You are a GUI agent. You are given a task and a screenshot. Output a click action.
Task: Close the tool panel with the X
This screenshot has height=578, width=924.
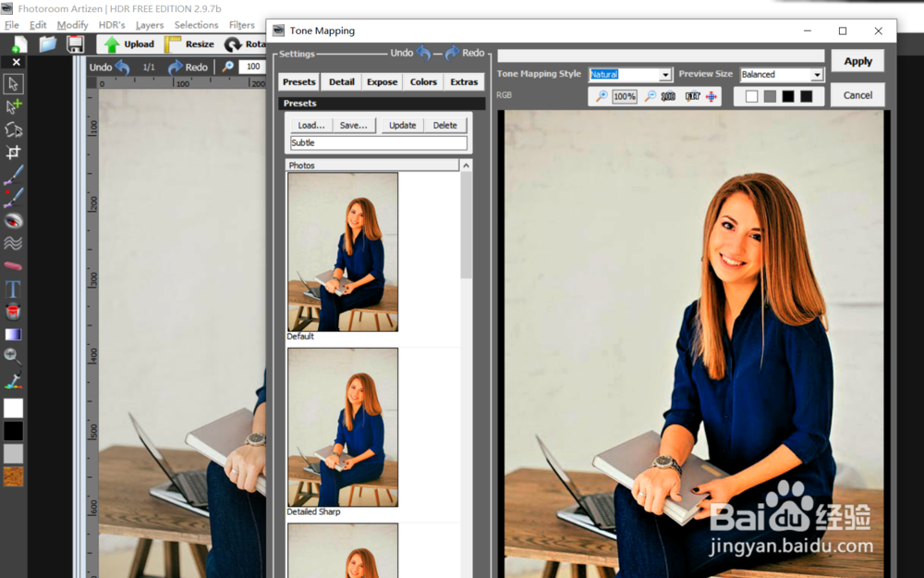point(17,62)
